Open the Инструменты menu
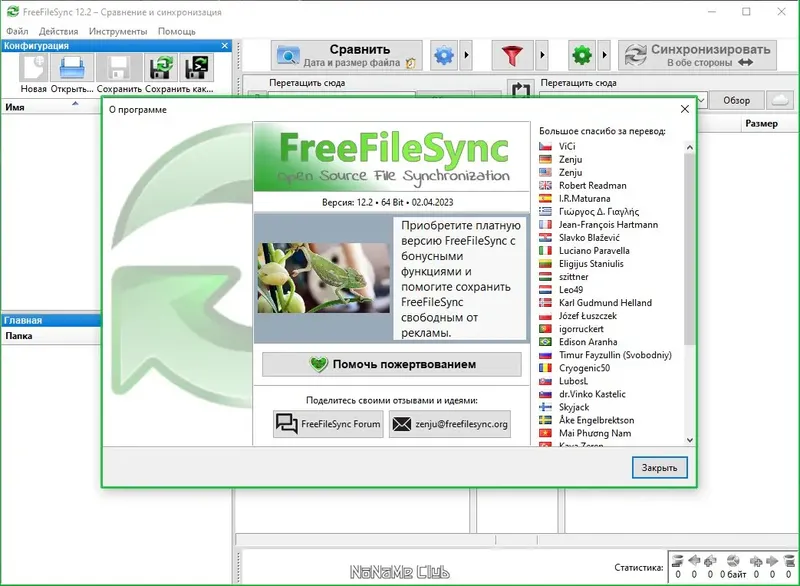 click(118, 31)
